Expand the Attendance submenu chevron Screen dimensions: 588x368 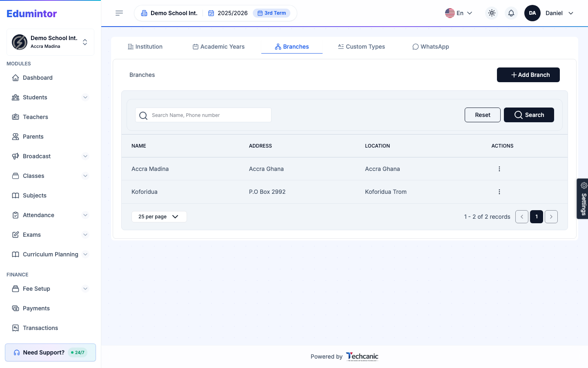tap(85, 215)
